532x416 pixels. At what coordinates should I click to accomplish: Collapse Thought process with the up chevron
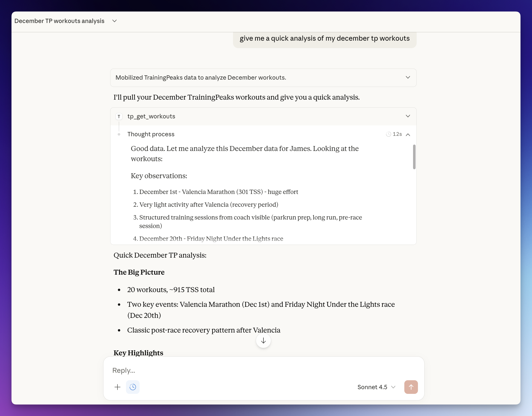pos(408,135)
